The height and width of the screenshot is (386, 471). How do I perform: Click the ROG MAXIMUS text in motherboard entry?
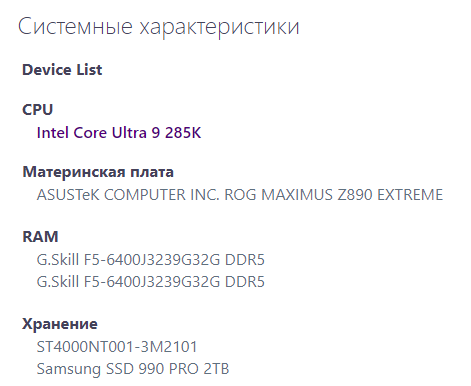pos(279,195)
